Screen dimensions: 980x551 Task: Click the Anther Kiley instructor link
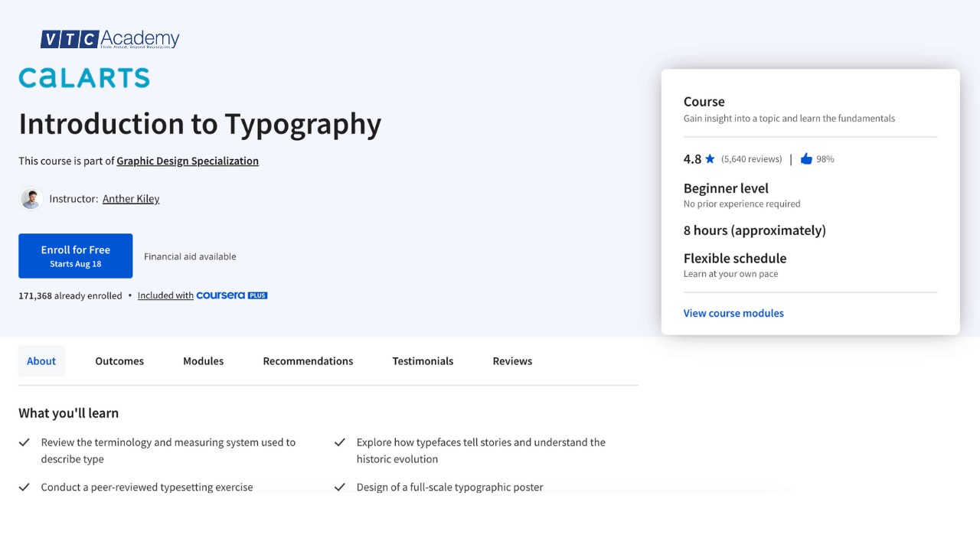coord(130,198)
